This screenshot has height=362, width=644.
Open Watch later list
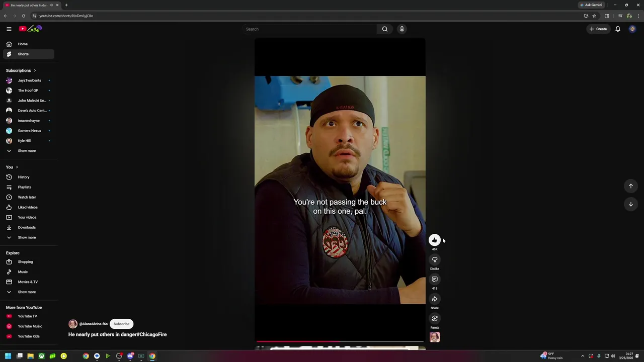28,197
